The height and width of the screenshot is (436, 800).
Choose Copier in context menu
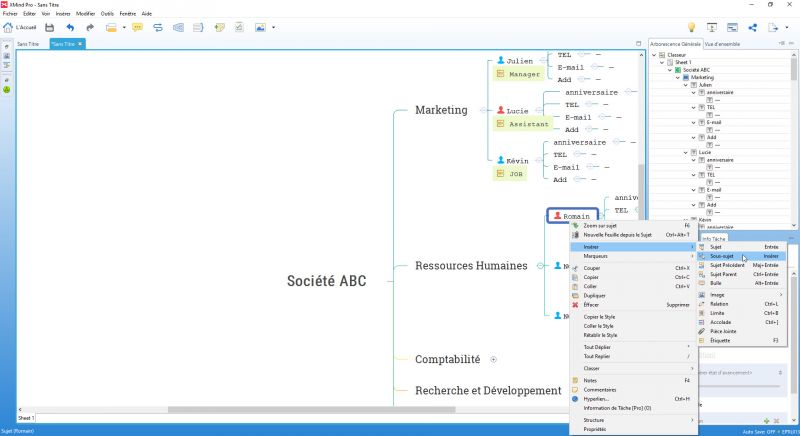tap(633, 277)
